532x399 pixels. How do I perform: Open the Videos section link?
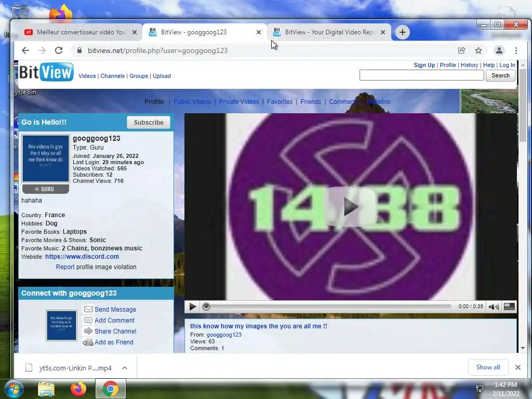(x=87, y=76)
